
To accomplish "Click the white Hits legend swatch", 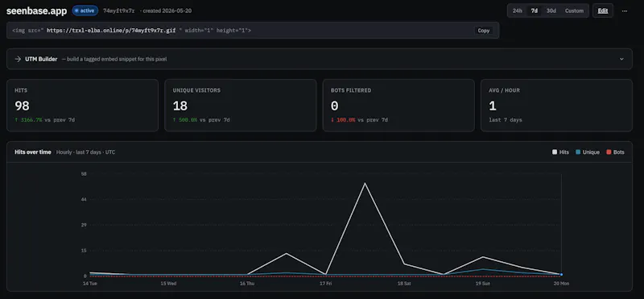I will click(555, 152).
